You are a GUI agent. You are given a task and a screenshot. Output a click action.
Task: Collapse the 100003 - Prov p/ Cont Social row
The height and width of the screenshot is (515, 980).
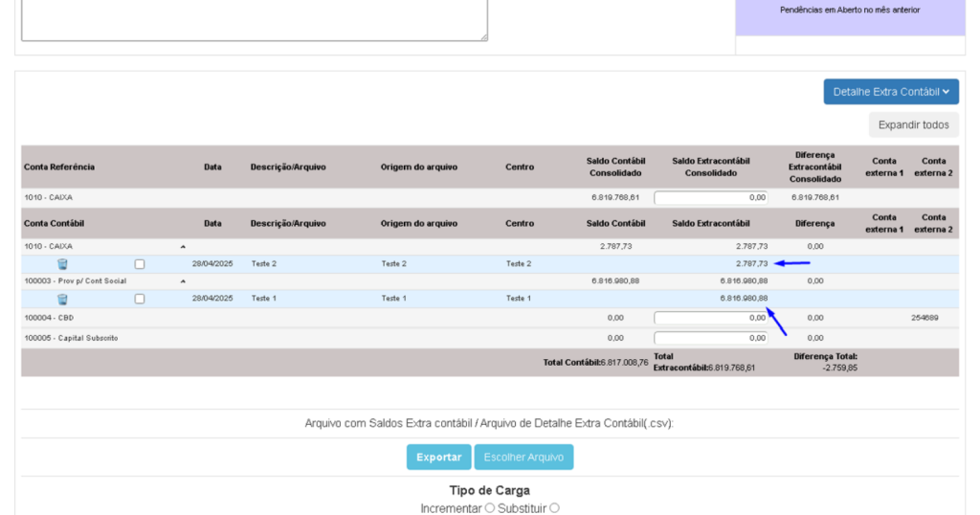click(183, 281)
